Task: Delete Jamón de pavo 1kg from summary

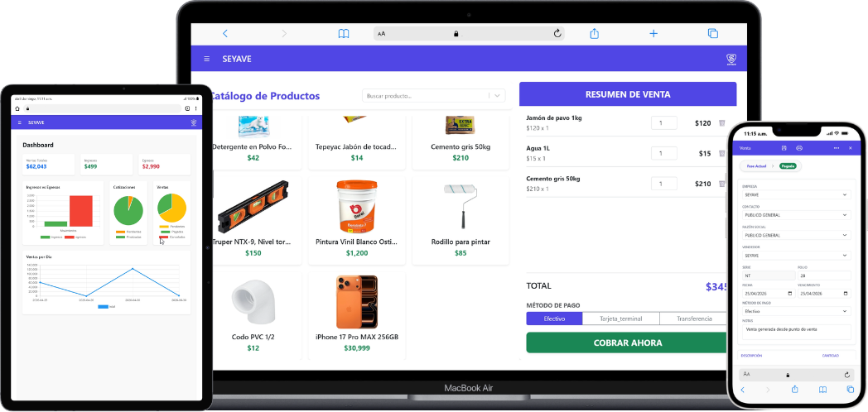Action: click(x=722, y=122)
